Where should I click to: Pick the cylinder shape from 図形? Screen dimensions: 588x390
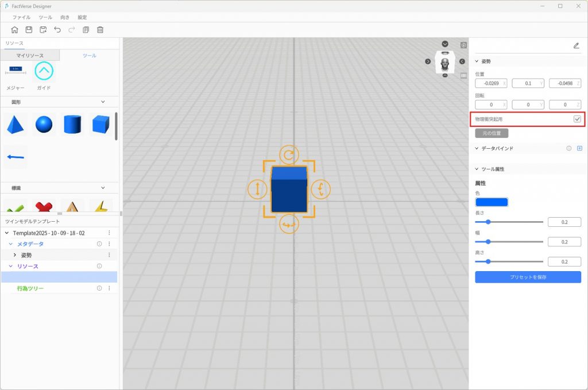(x=72, y=124)
